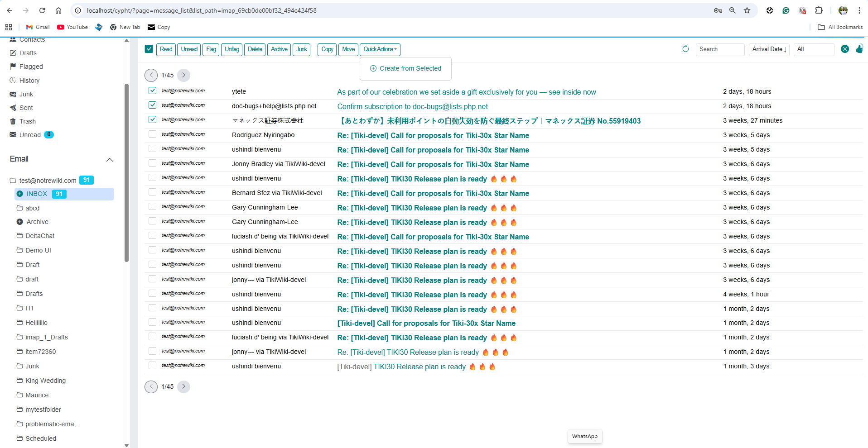
Task: Refresh the message list
Action: pyautogui.click(x=685, y=49)
